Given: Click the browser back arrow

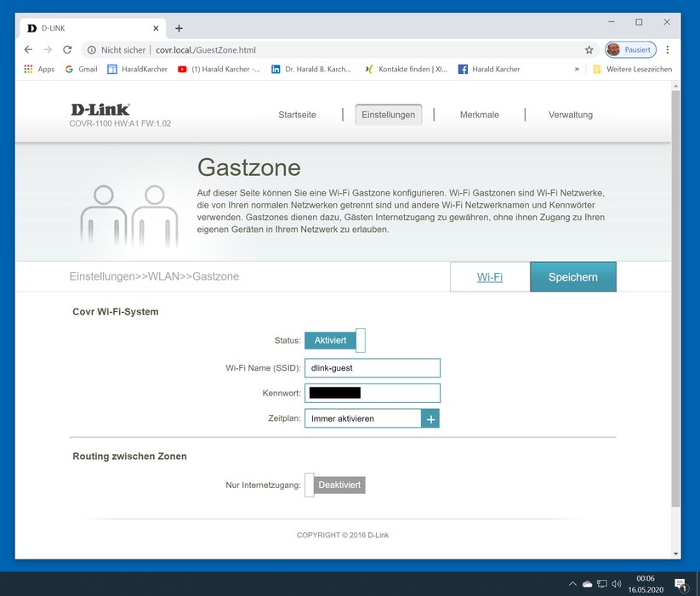Looking at the screenshot, I should [x=28, y=50].
